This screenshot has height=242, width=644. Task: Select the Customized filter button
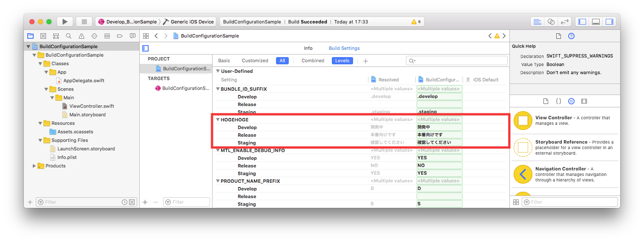(255, 60)
